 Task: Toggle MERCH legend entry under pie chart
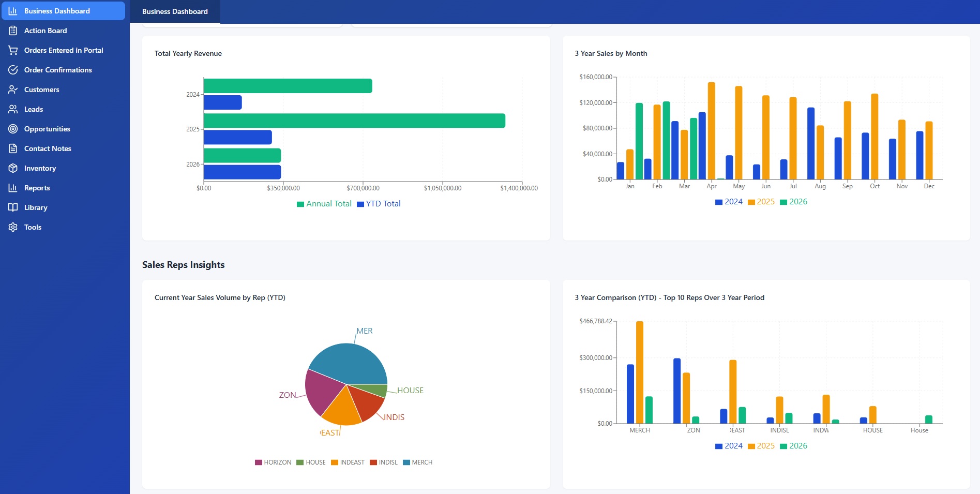pos(418,462)
